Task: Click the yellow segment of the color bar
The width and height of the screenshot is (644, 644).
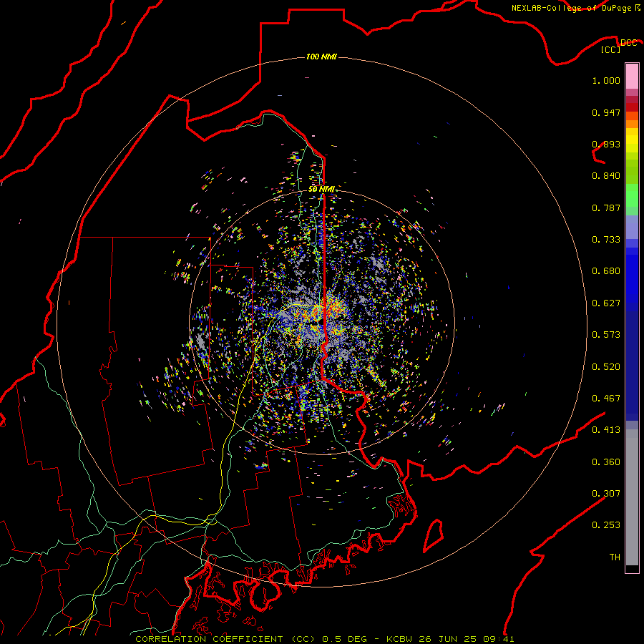Action: [x=632, y=141]
